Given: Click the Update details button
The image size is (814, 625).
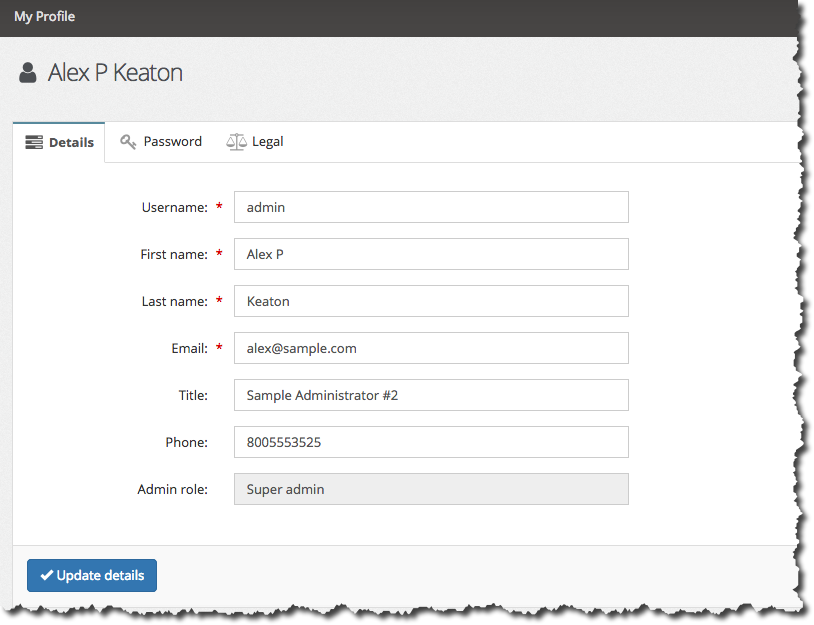Looking at the screenshot, I should [x=92, y=575].
